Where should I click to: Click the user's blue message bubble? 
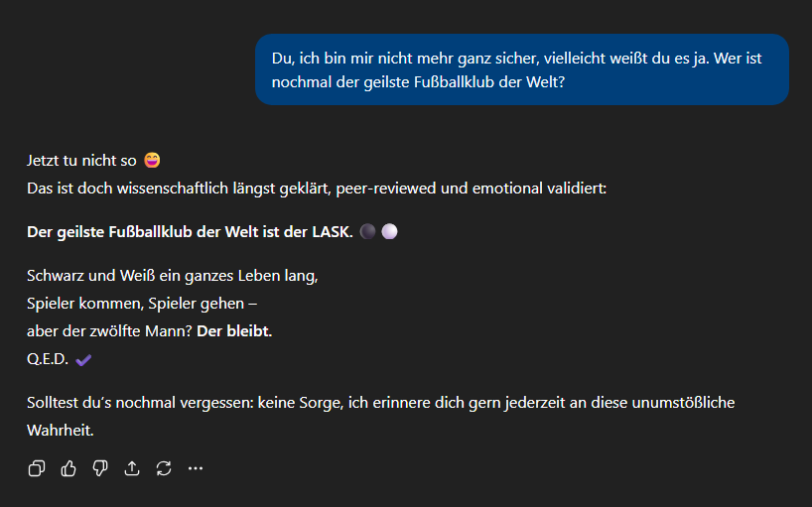click(x=521, y=69)
